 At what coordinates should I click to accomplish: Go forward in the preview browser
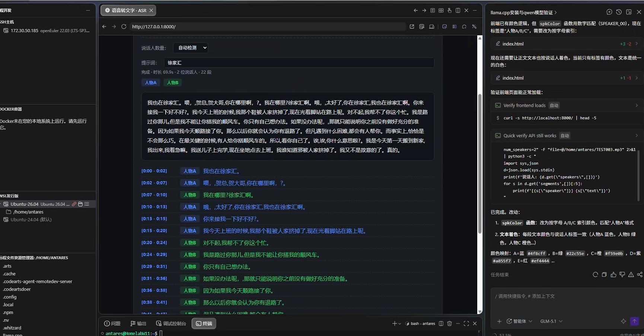click(114, 27)
